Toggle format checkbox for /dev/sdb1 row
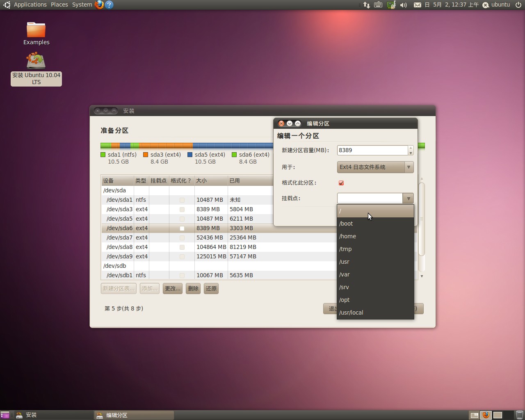Screen dimensions: 525x420 click(182, 276)
